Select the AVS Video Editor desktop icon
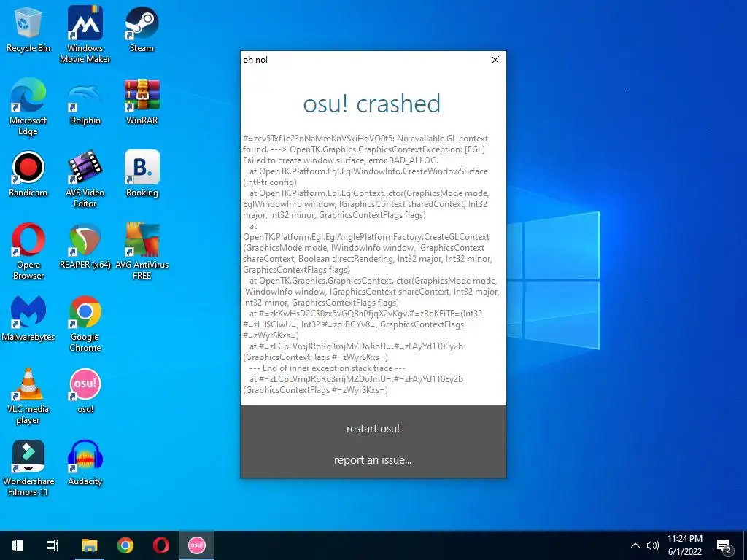Viewport: 747px width, 560px height. pos(85,179)
